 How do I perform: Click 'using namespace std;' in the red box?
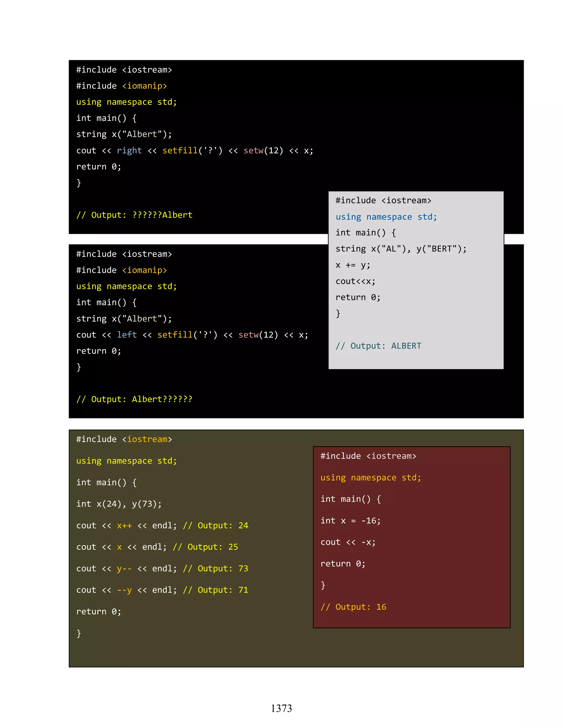click(x=371, y=478)
